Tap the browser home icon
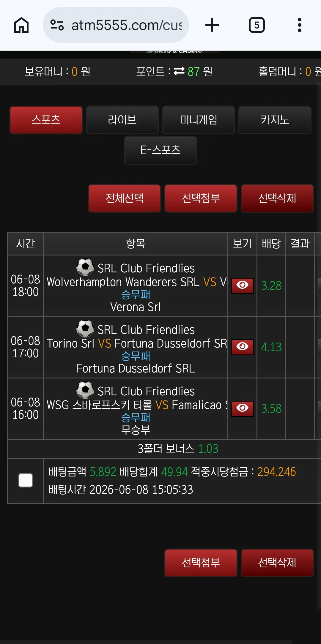This screenshot has height=644, width=321. pyautogui.click(x=21, y=25)
